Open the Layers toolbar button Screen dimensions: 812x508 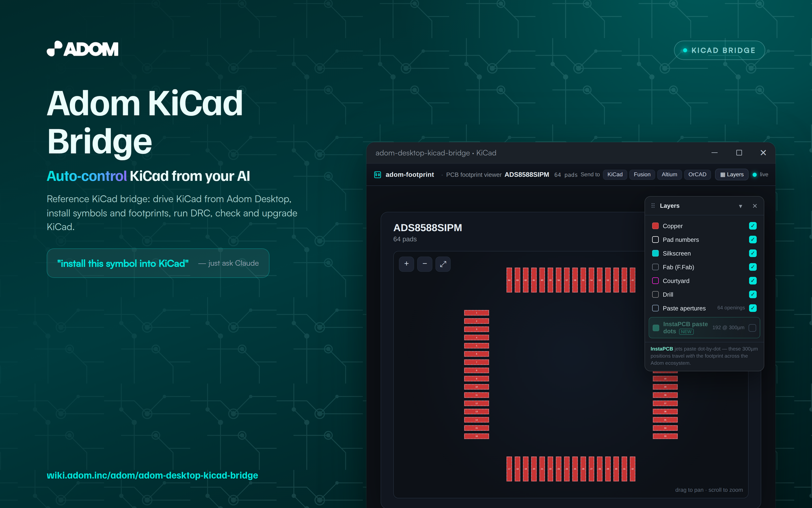pos(732,175)
